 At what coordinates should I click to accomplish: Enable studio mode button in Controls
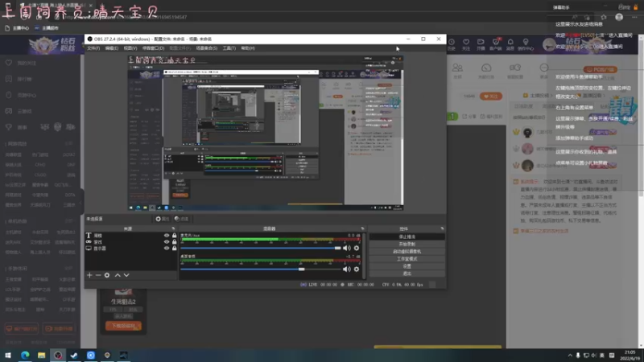click(x=407, y=259)
